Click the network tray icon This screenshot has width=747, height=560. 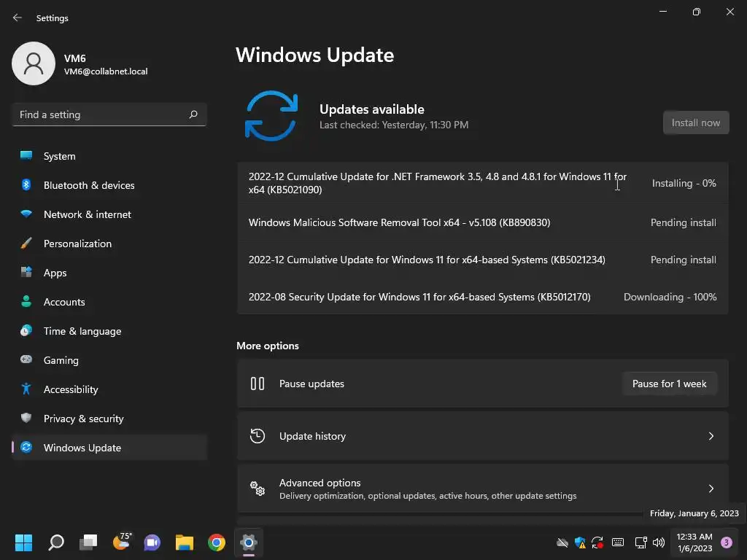(640, 542)
